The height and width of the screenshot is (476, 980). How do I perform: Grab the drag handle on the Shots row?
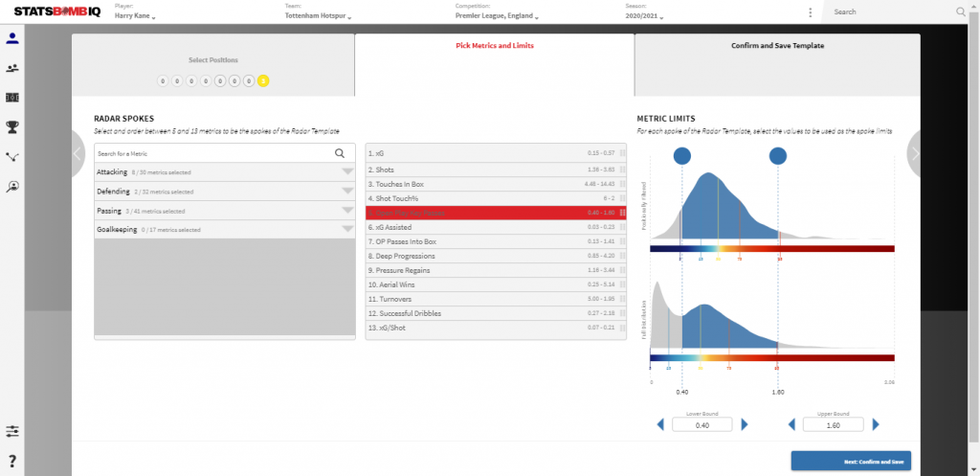(x=622, y=170)
